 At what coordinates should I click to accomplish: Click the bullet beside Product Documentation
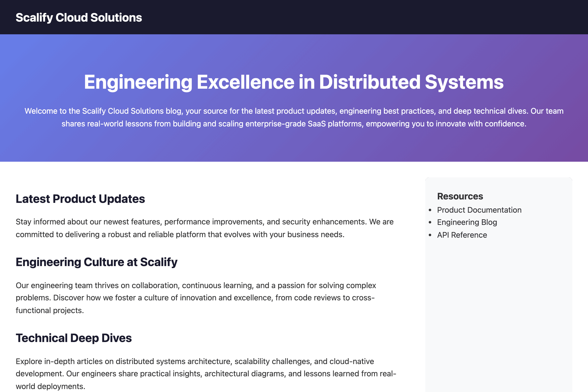click(x=430, y=210)
